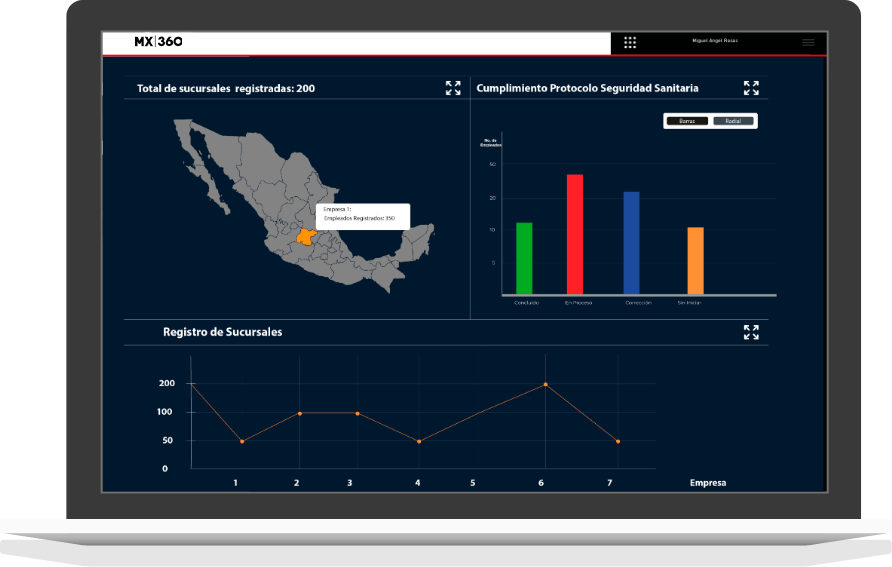Click the Empresa 1 map tooltip
892x567 pixels.
point(362,214)
